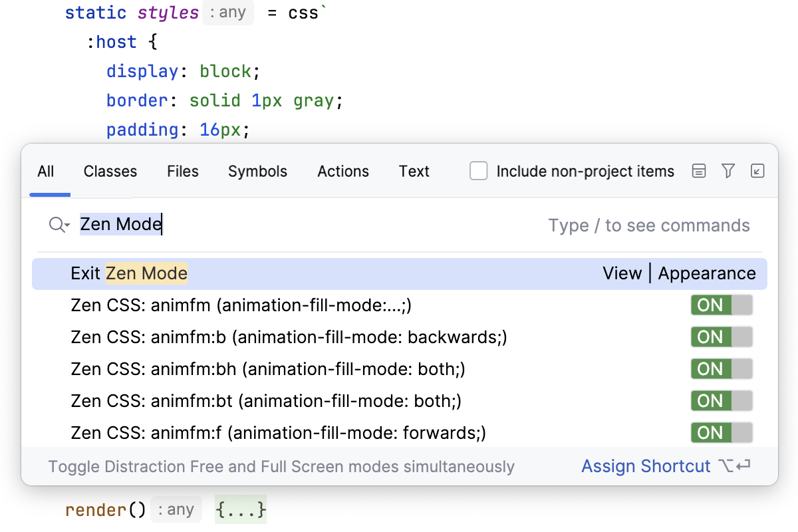Turn off the Zen CSS animfm snippet
The width and height of the screenshot is (798, 532).
click(722, 305)
